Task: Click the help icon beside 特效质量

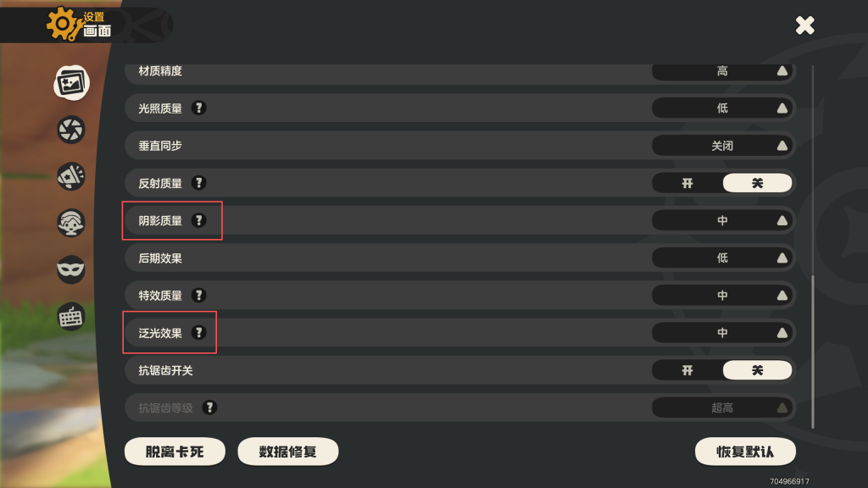Action: point(198,296)
